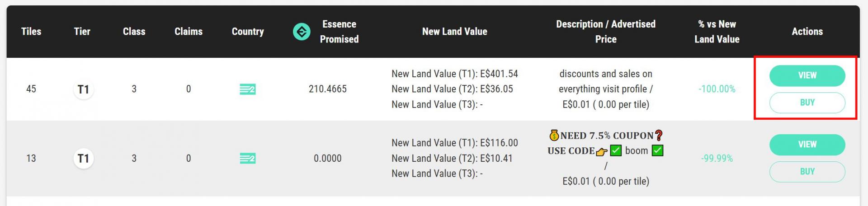
Task: Click the T1 tier badge in second row
Action: [x=83, y=158]
